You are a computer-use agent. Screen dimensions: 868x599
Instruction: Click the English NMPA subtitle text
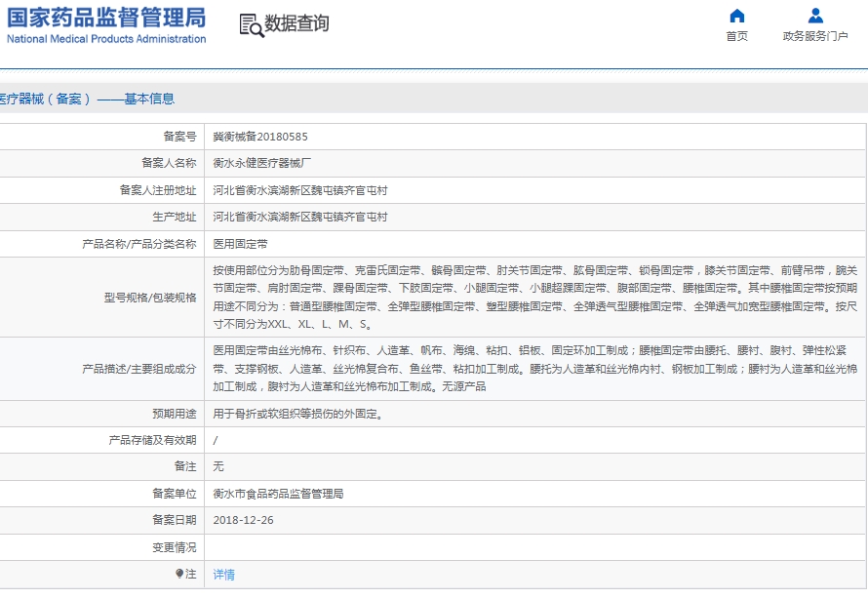[104, 40]
